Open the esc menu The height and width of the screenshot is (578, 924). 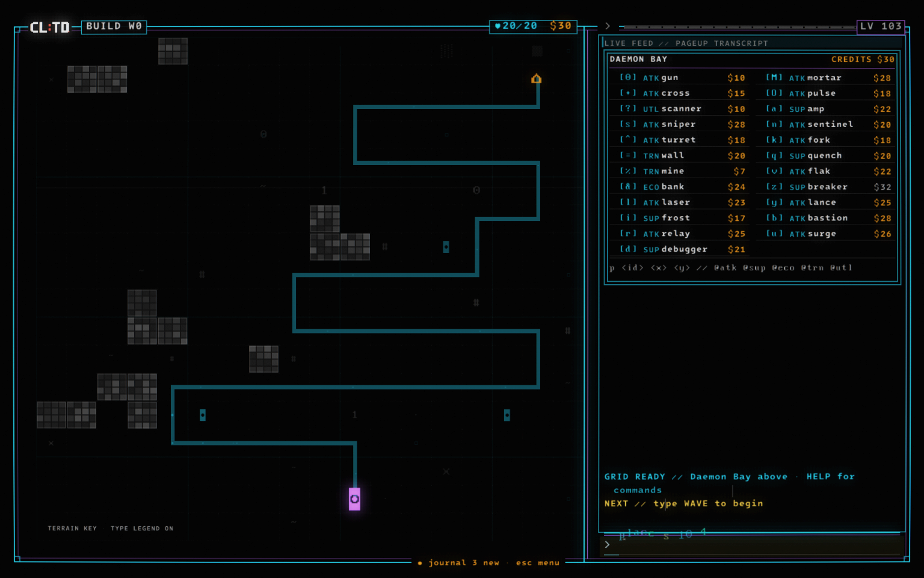(538, 563)
